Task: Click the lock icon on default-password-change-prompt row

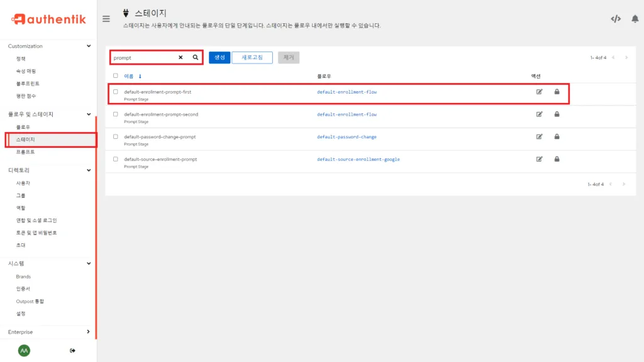Action: (x=557, y=136)
